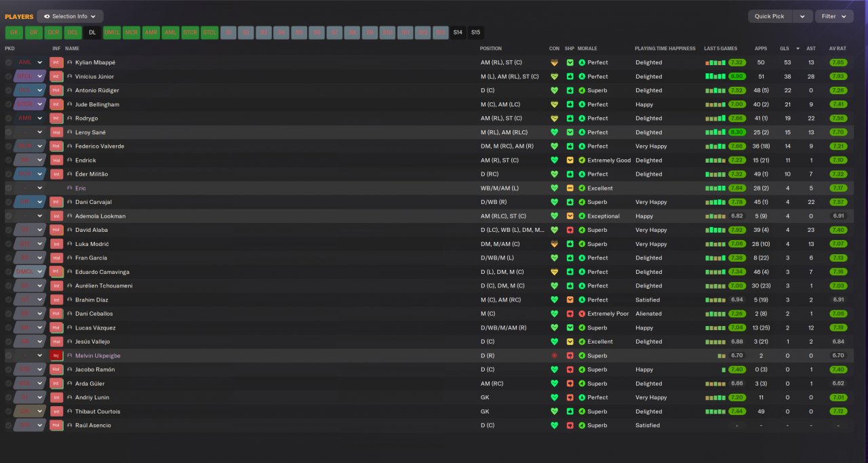Toggle the picked checkmark for Eric
Image resolution: width=868 pixels, height=463 pixels.
[x=8, y=188]
